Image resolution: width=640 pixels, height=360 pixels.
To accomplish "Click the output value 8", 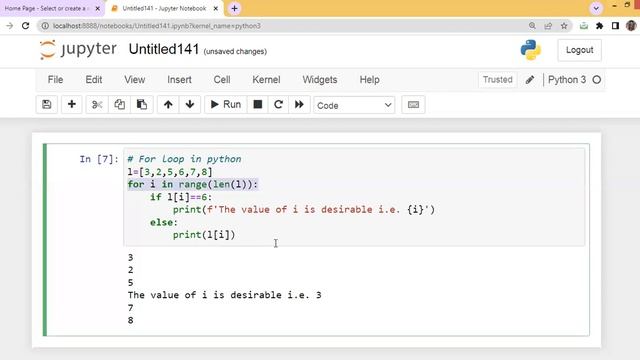I will click(x=130, y=320).
